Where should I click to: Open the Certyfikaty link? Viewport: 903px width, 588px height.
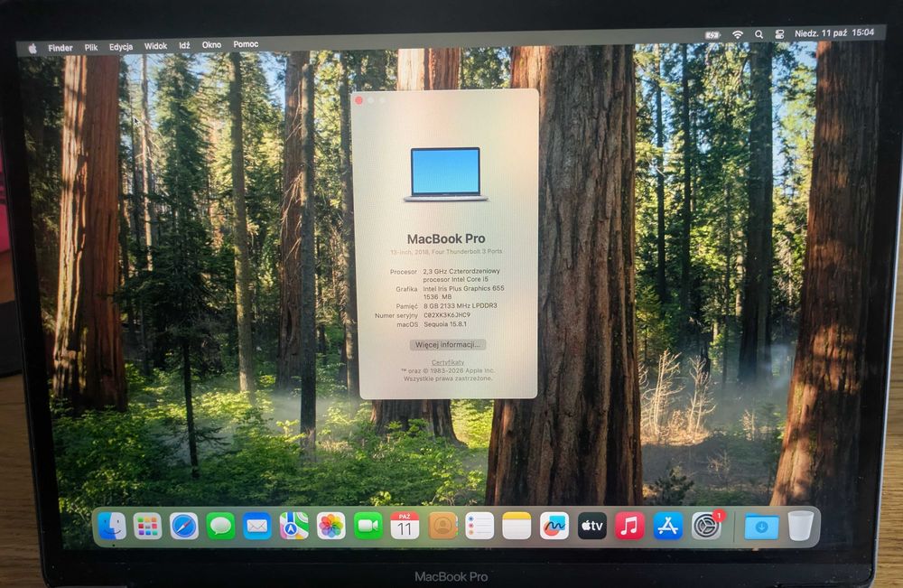(x=448, y=362)
